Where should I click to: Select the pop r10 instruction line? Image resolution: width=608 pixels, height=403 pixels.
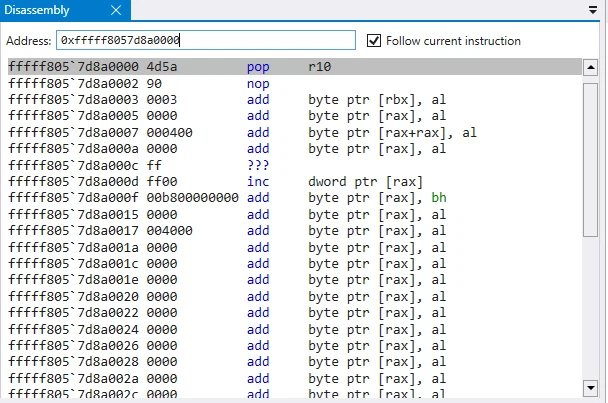point(295,67)
